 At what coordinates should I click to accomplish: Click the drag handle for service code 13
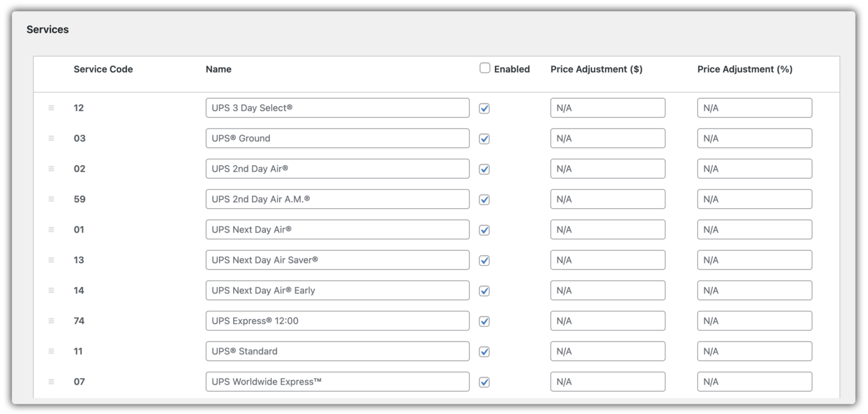[51, 260]
